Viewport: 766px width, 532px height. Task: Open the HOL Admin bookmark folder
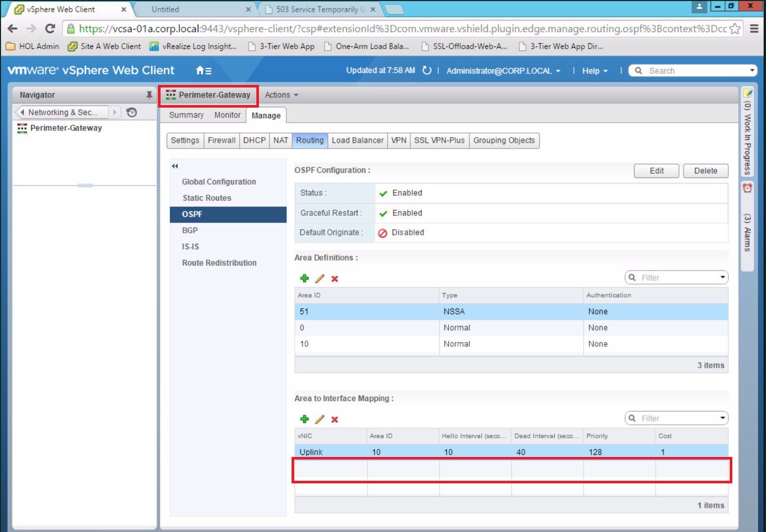pyautogui.click(x=33, y=46)
